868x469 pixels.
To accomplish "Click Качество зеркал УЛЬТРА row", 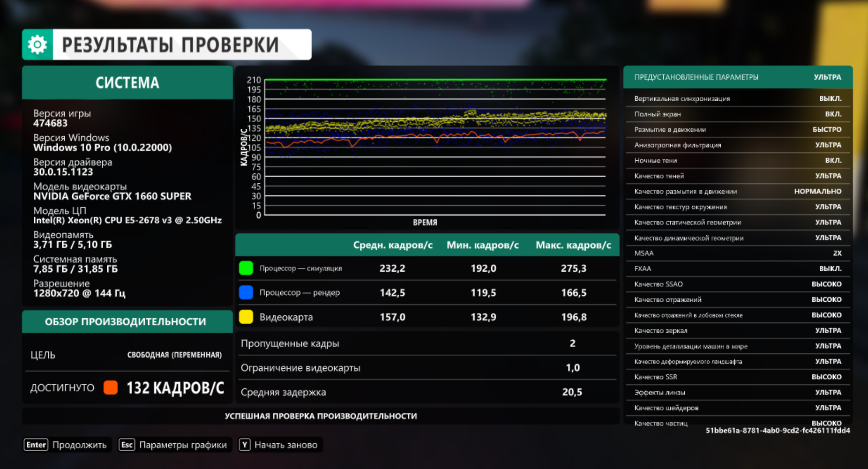I will [x=738, y=330].
